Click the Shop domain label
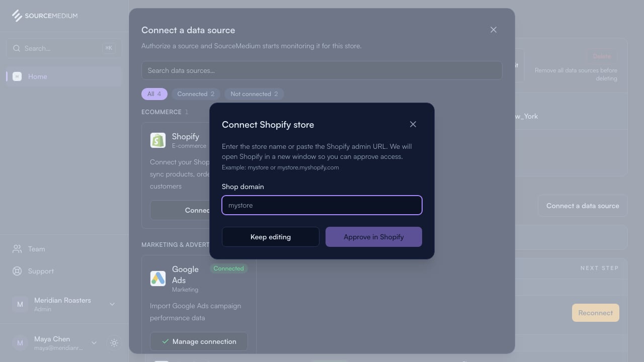Image resolution: width=644 pixels, height=362 pixels. tap(243, 187)
